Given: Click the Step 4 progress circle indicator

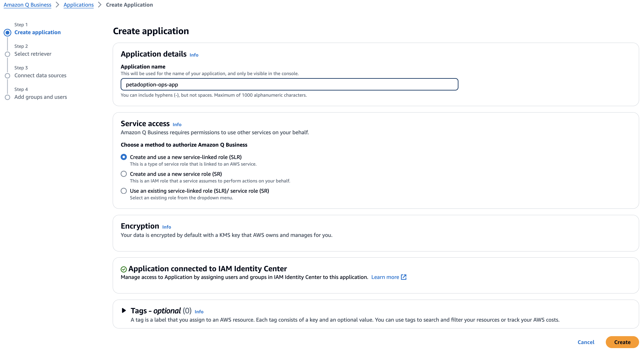Looking at the screenshot, I should [7, 97].
